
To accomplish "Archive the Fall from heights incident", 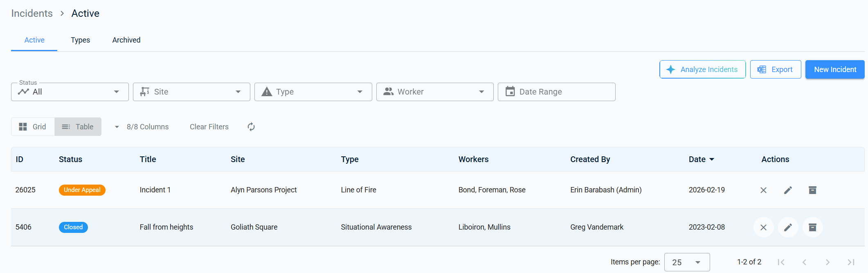I will pyautogui.click(x=812, y=227).
